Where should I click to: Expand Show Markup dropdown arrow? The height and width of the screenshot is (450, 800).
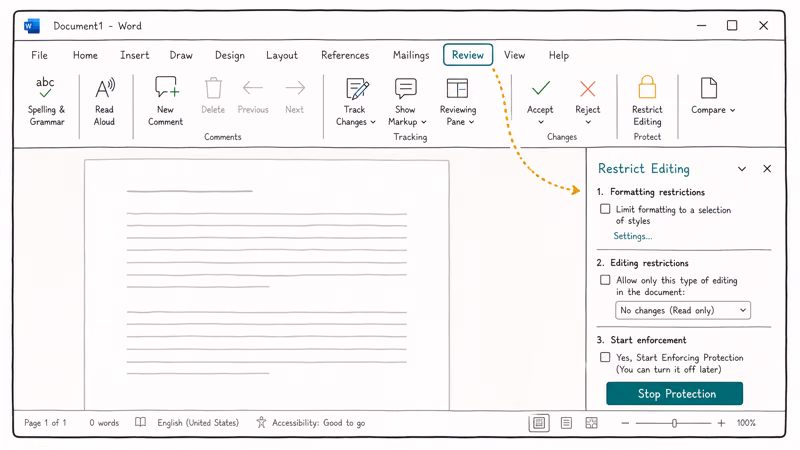coord(423,122)
